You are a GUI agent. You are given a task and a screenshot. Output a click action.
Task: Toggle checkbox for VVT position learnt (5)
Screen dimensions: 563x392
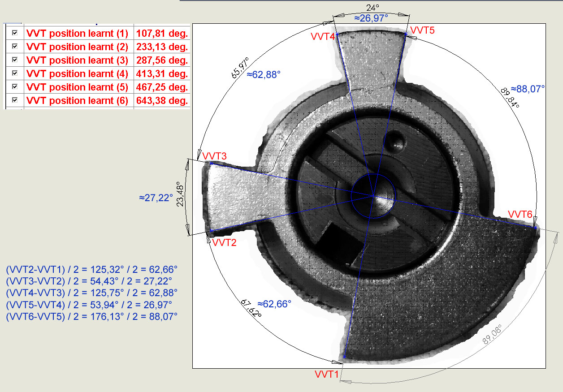(15, 87)
